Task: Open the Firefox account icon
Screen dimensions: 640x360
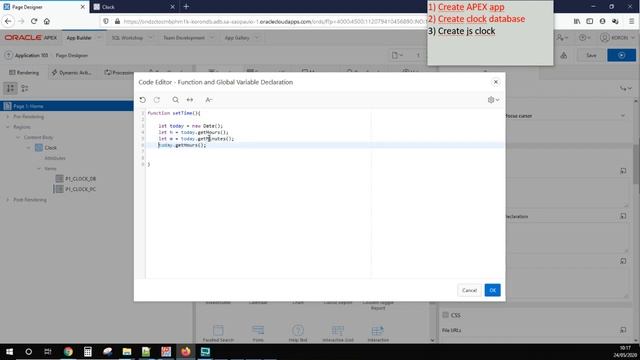Action: tap(602, 21)
